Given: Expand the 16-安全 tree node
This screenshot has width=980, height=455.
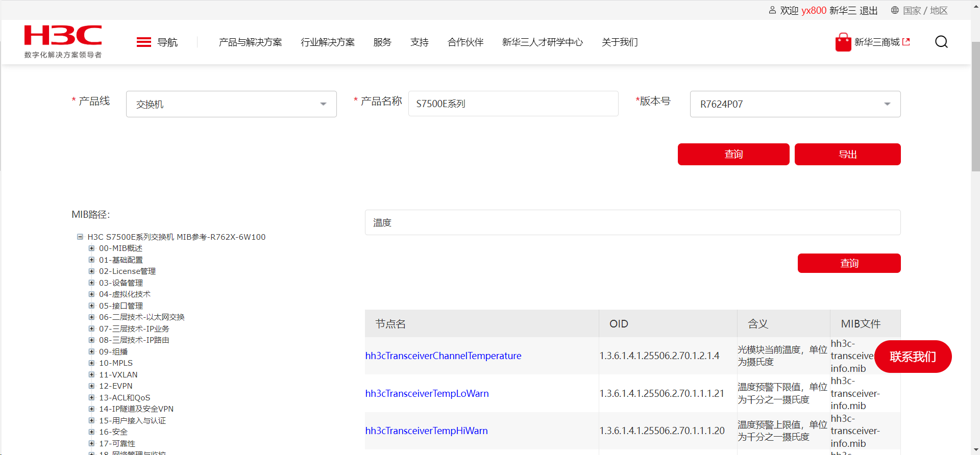Looking at the screenshot, I should [91, 432].
